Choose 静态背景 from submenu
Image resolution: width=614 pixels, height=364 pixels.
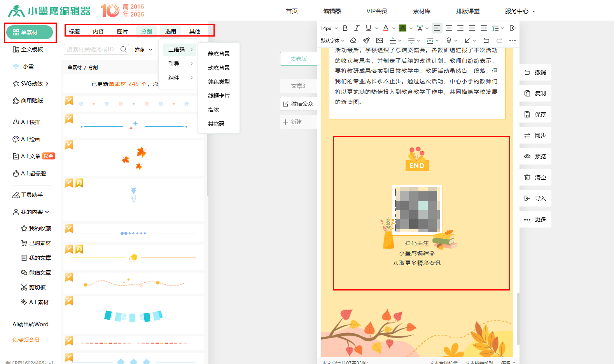pyautogui.click(x=219, y=54)
